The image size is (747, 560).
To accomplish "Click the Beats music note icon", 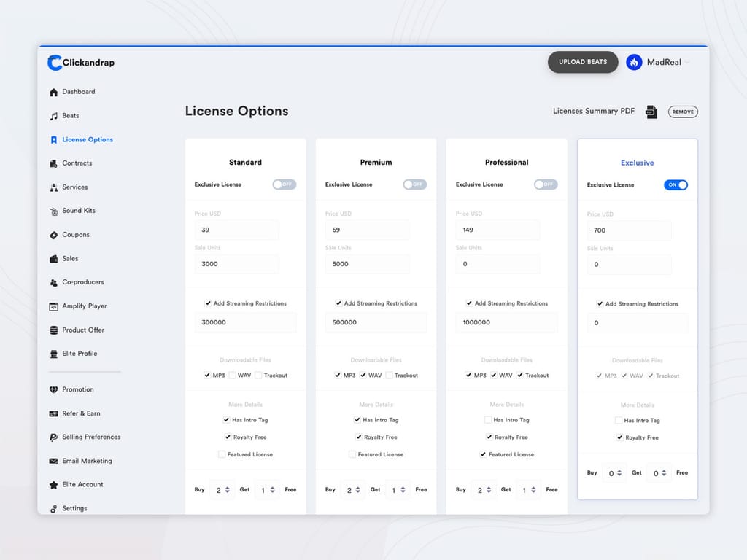I will [x=54, y=116].
